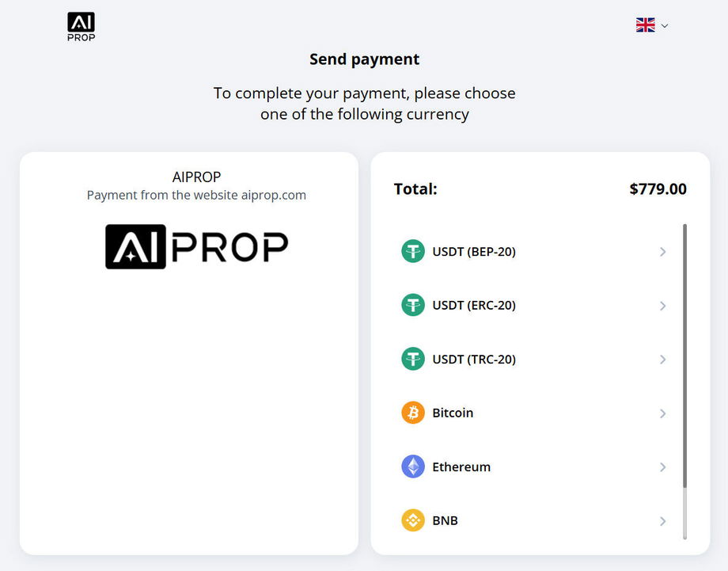Expand the Ethereum row chevron

pyautogui.click(x=662, y=467)
